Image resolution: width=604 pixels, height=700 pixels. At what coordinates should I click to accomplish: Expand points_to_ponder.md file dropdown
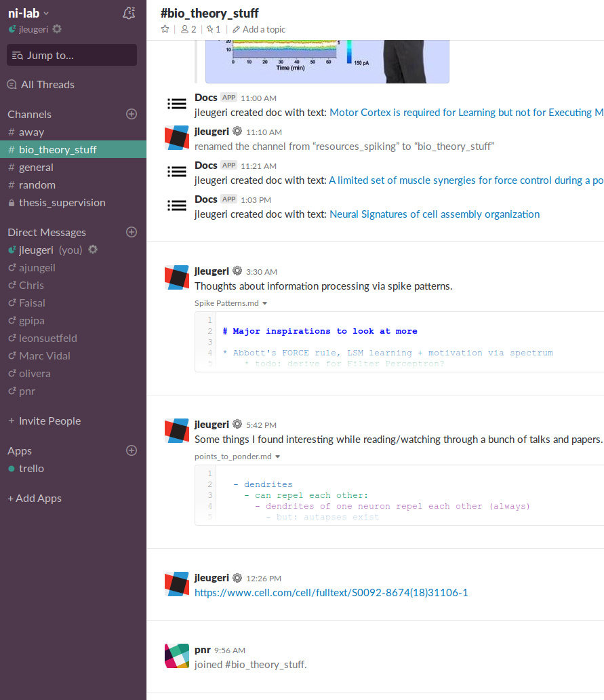[277, 456]
